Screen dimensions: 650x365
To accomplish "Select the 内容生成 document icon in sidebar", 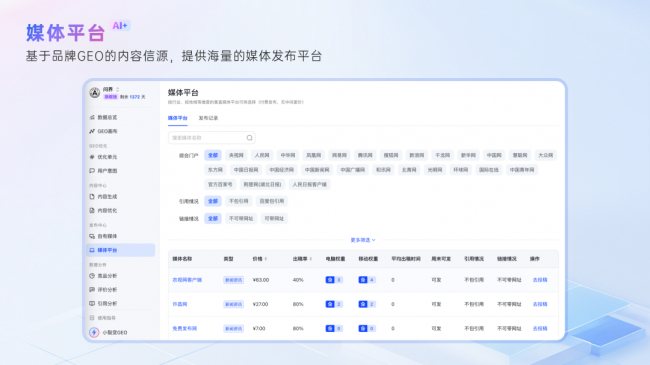I will 92,197.
